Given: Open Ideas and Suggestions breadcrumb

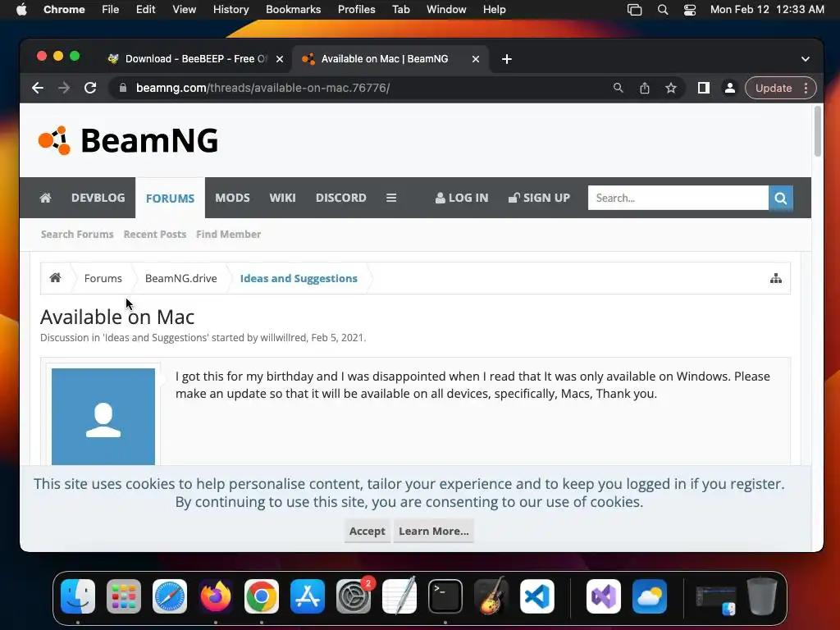Looking at the screenshot, I should point(299,279).
